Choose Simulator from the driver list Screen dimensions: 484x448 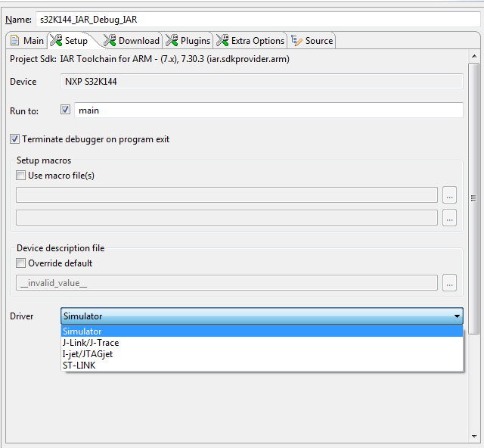pyautogui.click(x=262, y=331)
